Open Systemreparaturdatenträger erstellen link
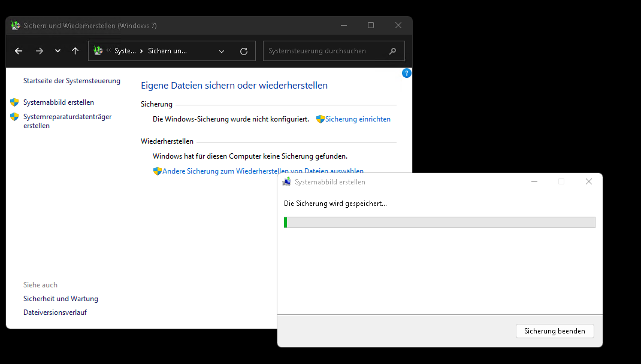The image size is (641, 364). pyautogui.click(x=68, y=121)
